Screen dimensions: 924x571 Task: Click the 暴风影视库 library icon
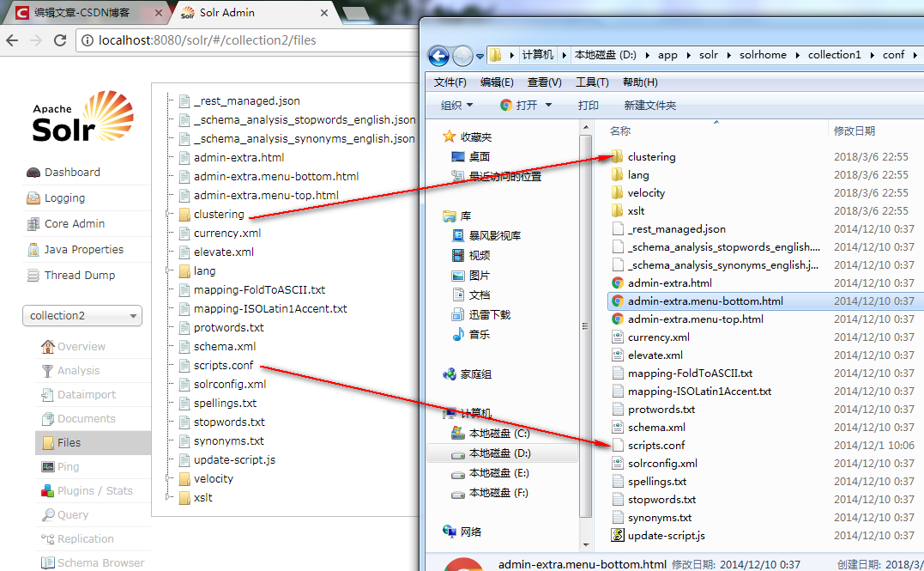click(458, 236)
